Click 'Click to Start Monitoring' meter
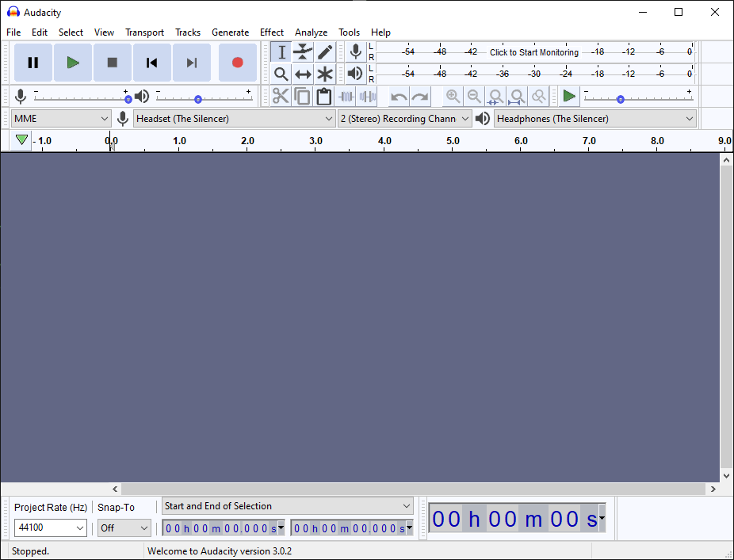The image size is (734, 560). coord(533,52)
